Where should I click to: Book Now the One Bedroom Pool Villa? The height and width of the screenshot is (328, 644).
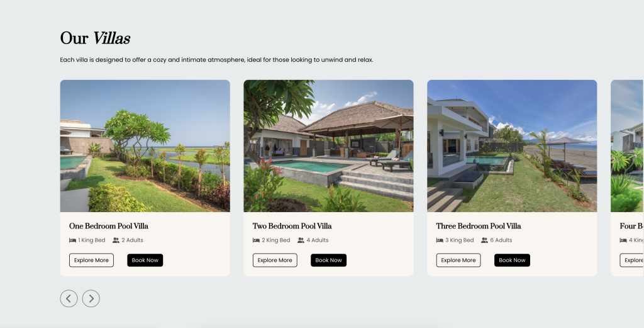pos(145,260)
